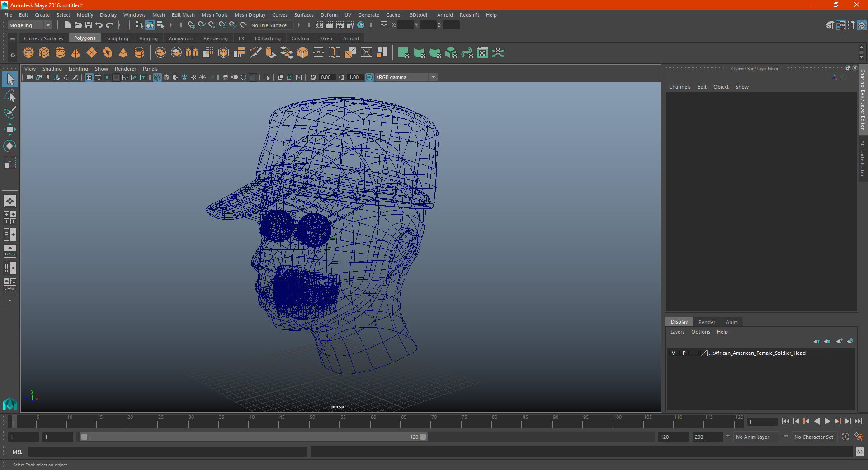Open the shelf options gear menu
Viewport: 868px width, 470px height.
click(13, 55)
